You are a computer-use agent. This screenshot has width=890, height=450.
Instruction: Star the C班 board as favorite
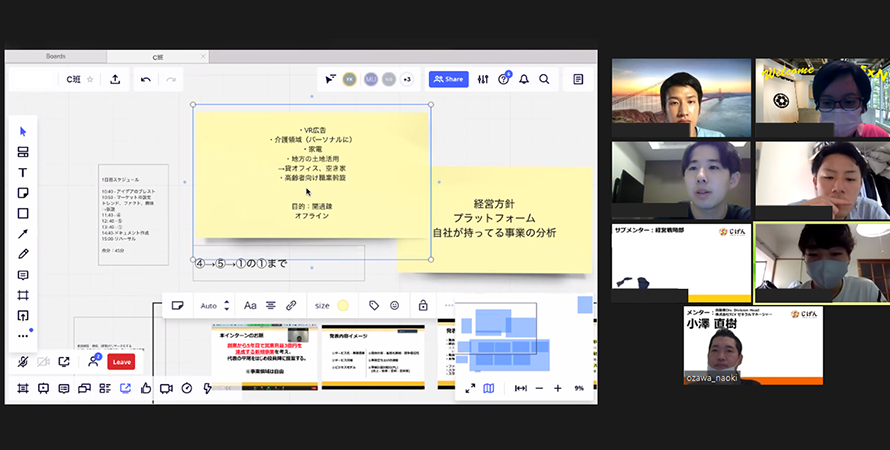tap(90, 79)
